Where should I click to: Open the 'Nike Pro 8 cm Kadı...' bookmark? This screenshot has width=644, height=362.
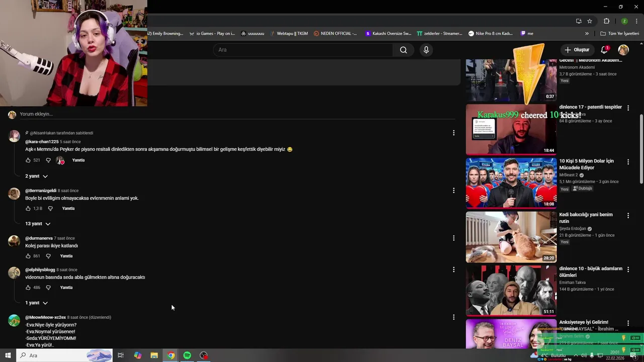pos(491,34)
